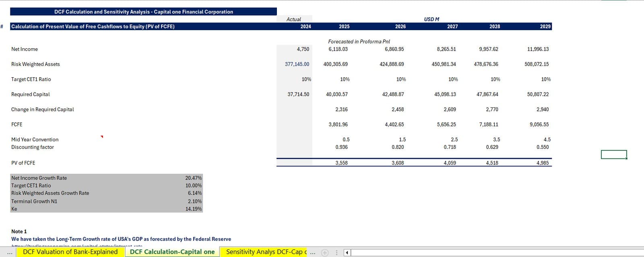Select FCFE value 7,188.11

pyautogui.click(x=489, y=125)
